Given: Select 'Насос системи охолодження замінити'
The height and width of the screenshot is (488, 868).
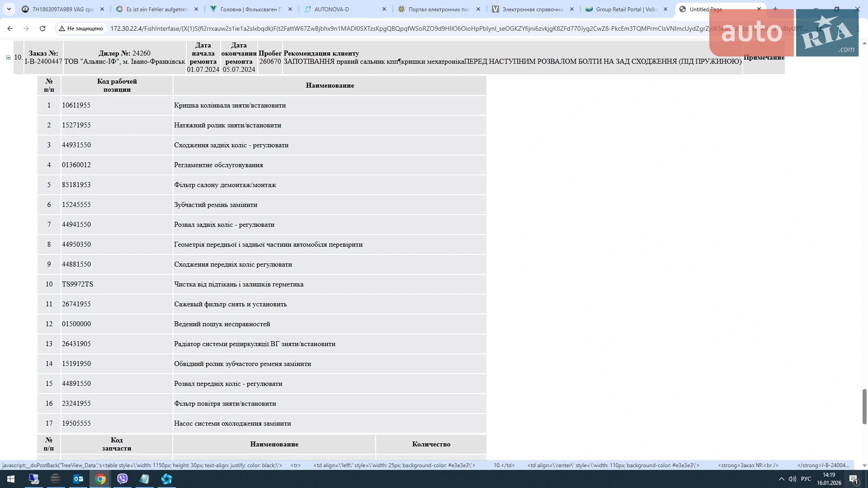Looking at the screenshot, I should 232,423.
